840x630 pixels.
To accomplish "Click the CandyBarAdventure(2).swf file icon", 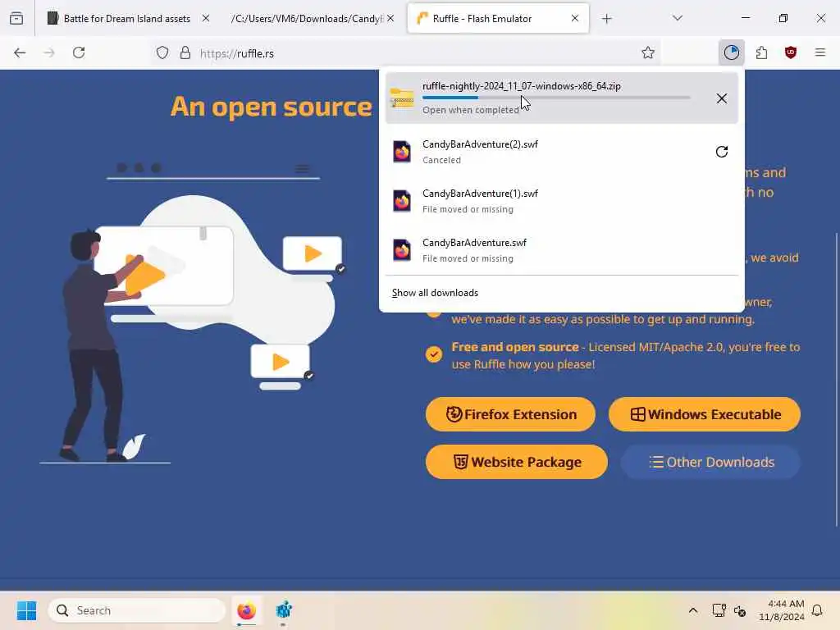I will point(402,152).
